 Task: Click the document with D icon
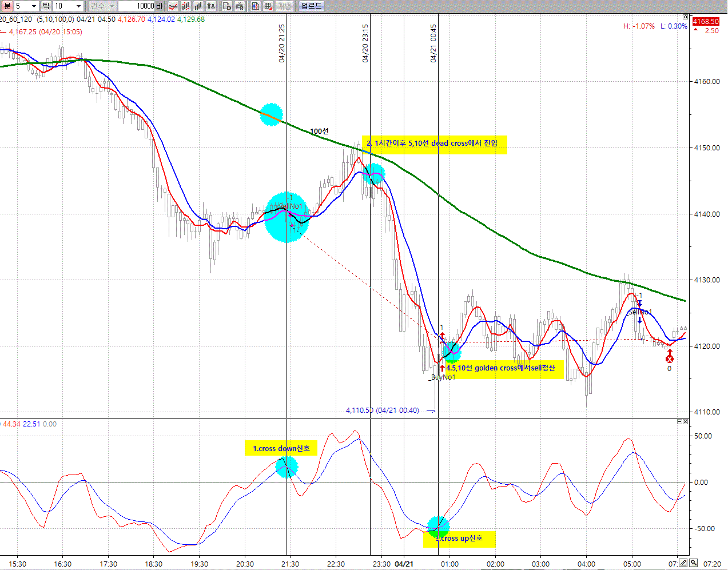point(227,6)
